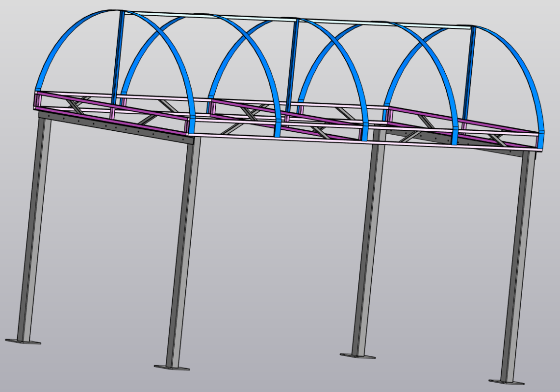The height and width of the screenshot is (392, 560).
Task: Select the base plate under the leftmost post
Action: [23, 341]
